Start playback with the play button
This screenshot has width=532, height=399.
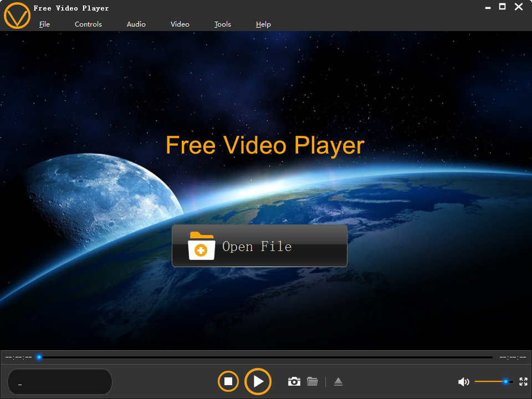point(258,381)
